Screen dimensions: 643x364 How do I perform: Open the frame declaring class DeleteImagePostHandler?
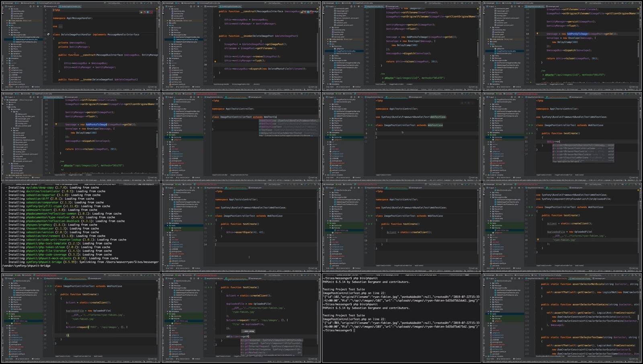(80, 46)
